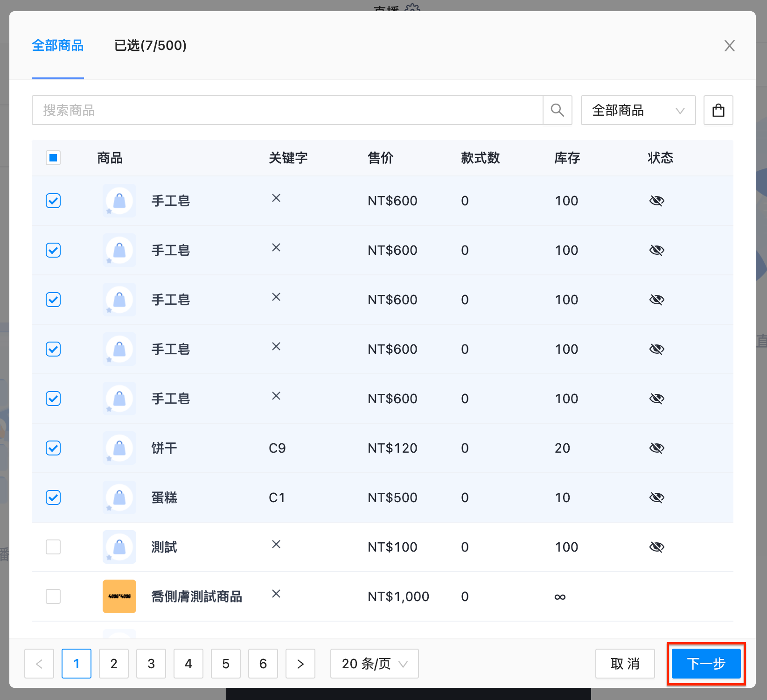The width and height of the screenshot is (767, 700).
Task: Click the product image icon for 饼干
Action: [x=119, y=448]
